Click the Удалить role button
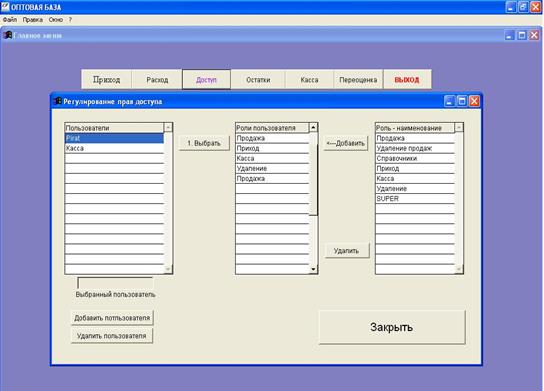This screenshot has width=544, height=391. tap(347, 250)
